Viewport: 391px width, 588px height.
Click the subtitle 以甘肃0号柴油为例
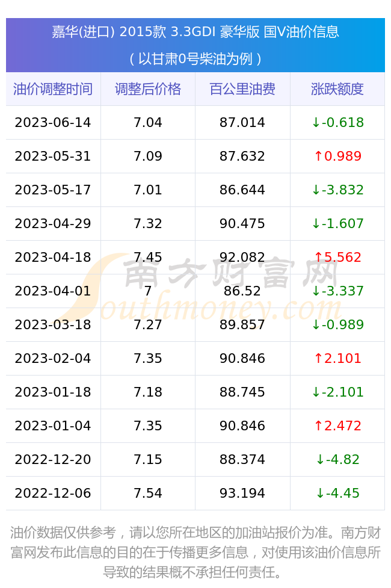(x=195, y=59)
